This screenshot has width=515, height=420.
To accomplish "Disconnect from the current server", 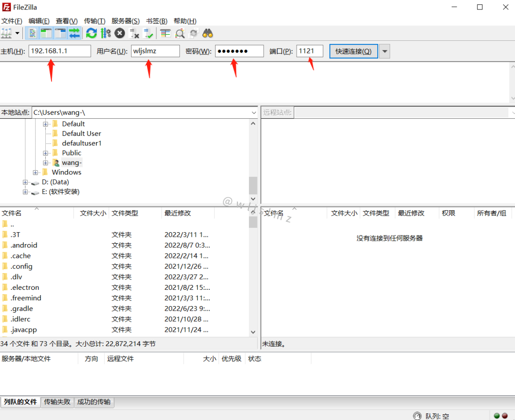I will (x=134, y=33).
